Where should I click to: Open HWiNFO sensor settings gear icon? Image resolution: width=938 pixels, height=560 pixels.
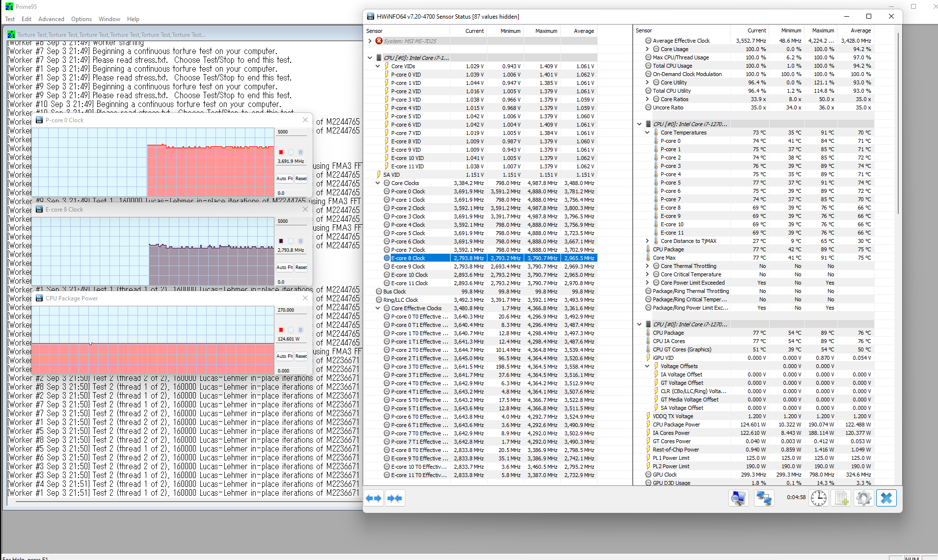(x=863, y=498)
